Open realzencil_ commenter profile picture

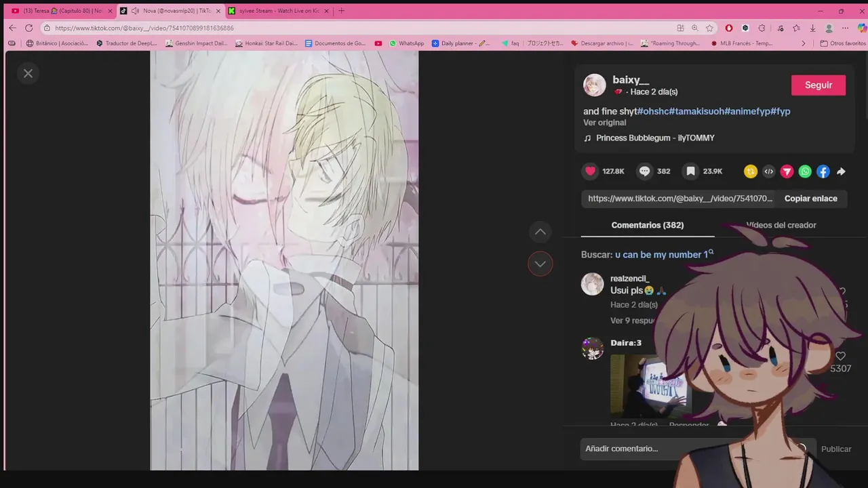coord(593,284)
